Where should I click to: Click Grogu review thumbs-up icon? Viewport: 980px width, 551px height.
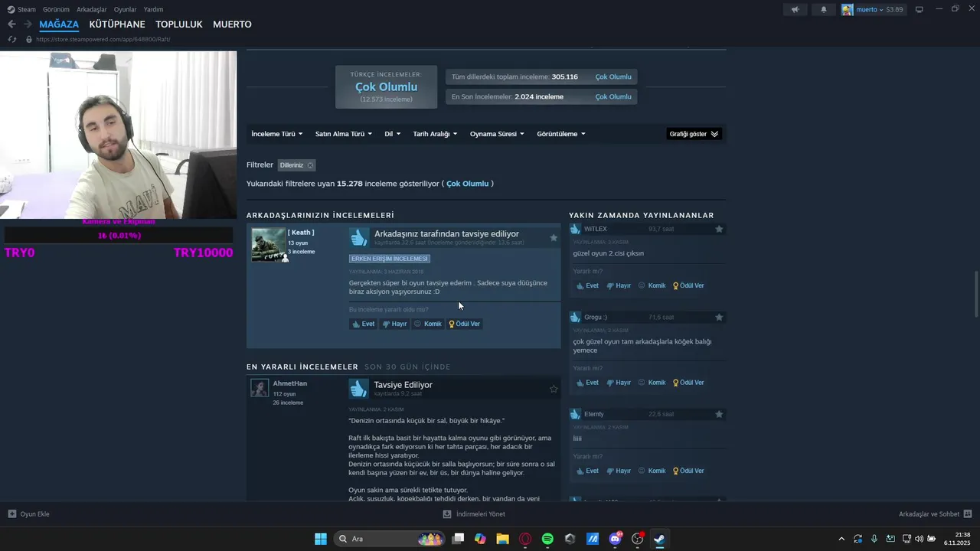576,317
